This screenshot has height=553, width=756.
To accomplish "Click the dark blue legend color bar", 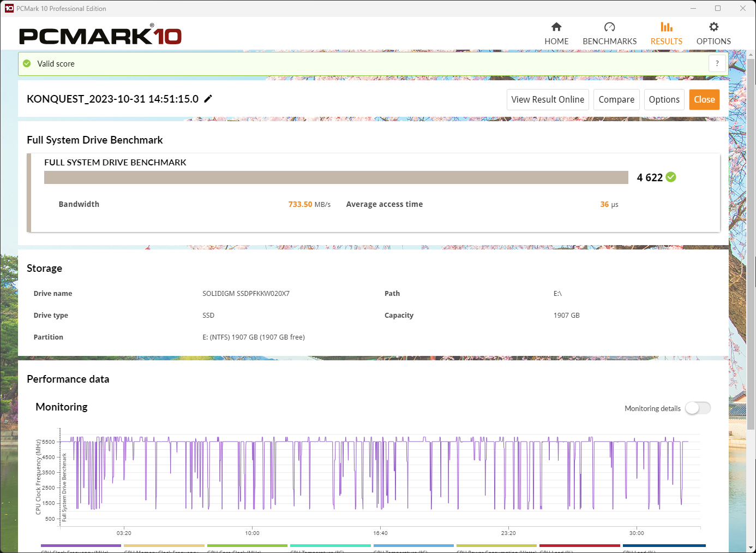I will click(x=664, y=545).
